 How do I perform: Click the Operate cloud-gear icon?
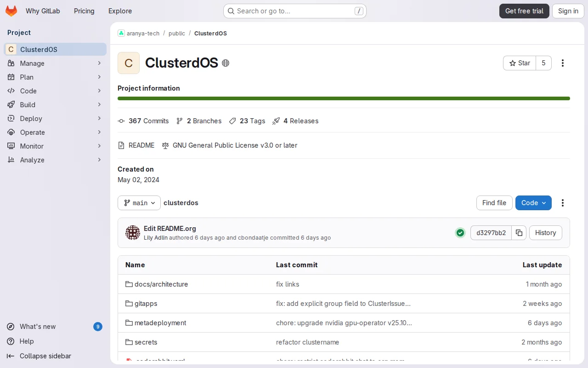pos(11,132)
